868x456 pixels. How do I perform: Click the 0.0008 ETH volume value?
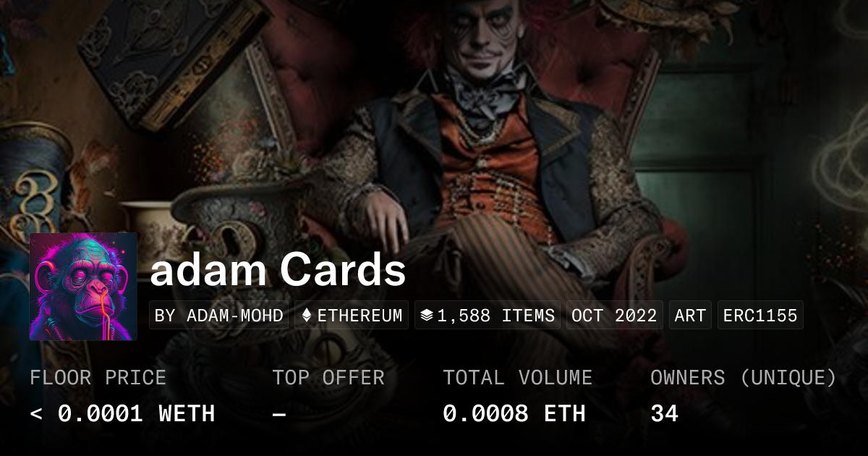514,413
